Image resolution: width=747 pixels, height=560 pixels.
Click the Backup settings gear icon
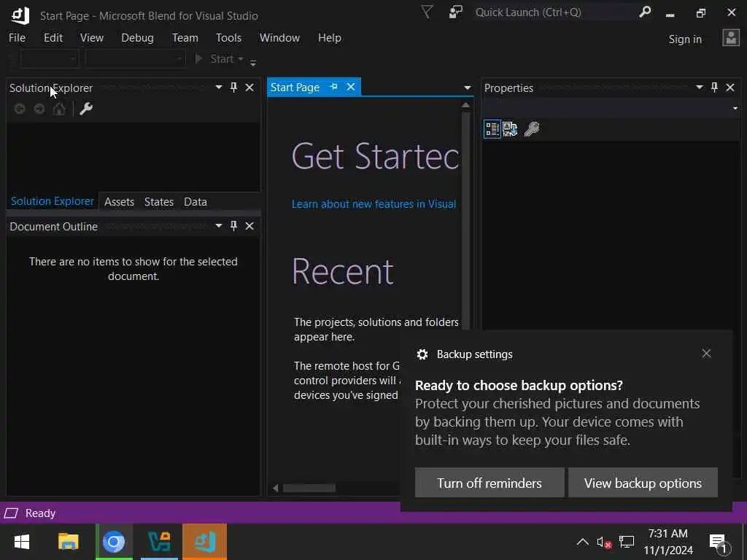click(x=422, y=354)
